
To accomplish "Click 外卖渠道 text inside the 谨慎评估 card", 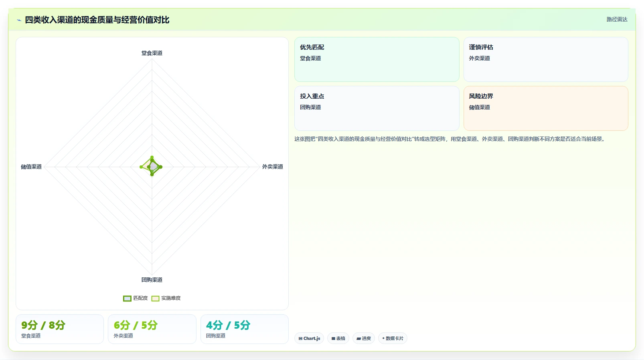I will [x=480, y=58].
